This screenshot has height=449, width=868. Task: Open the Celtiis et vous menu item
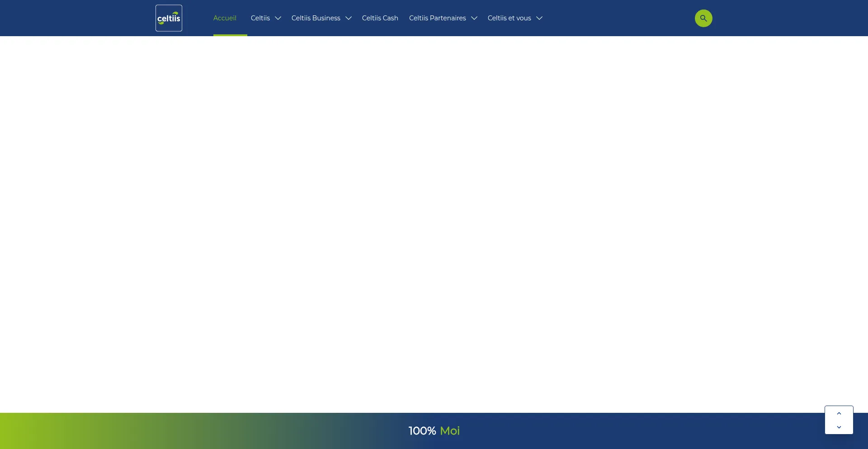[x=509, y=18]
